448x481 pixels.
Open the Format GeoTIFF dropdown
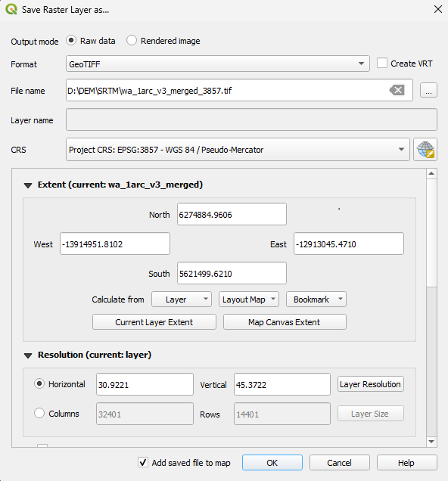point(217,64)
